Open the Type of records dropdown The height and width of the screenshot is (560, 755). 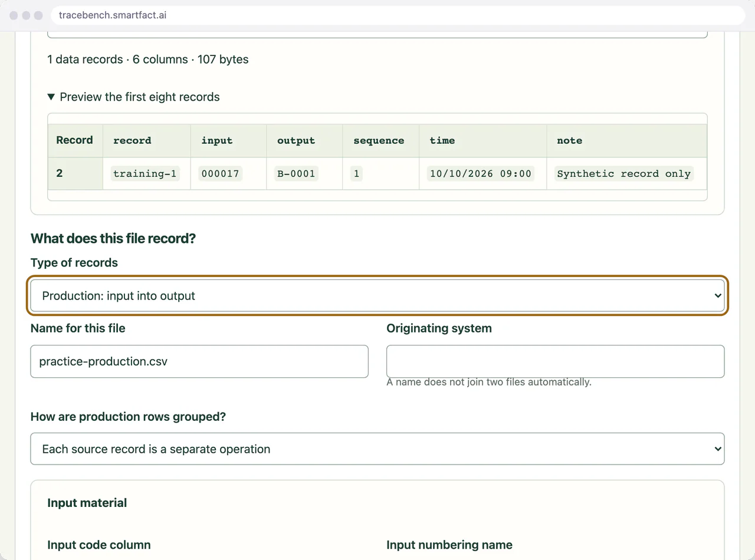click(x=377, y=295)
